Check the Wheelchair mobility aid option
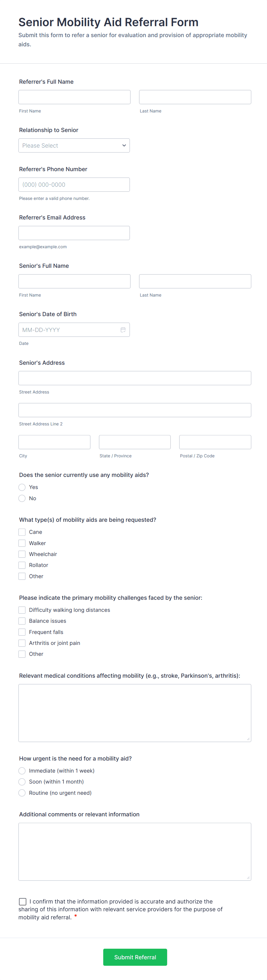 (22, 554)
